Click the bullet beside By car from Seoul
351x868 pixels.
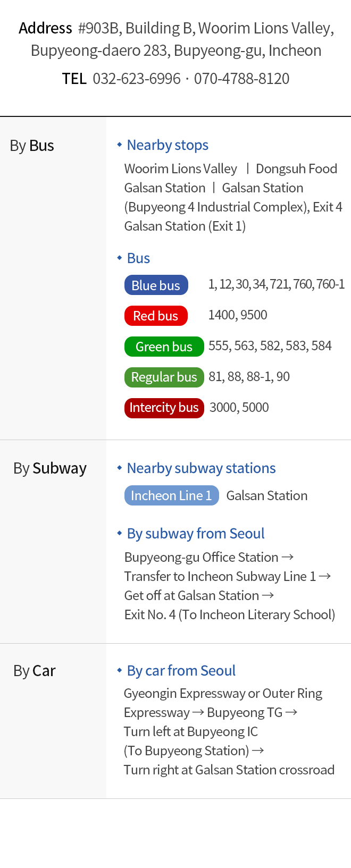click(120, 670)
